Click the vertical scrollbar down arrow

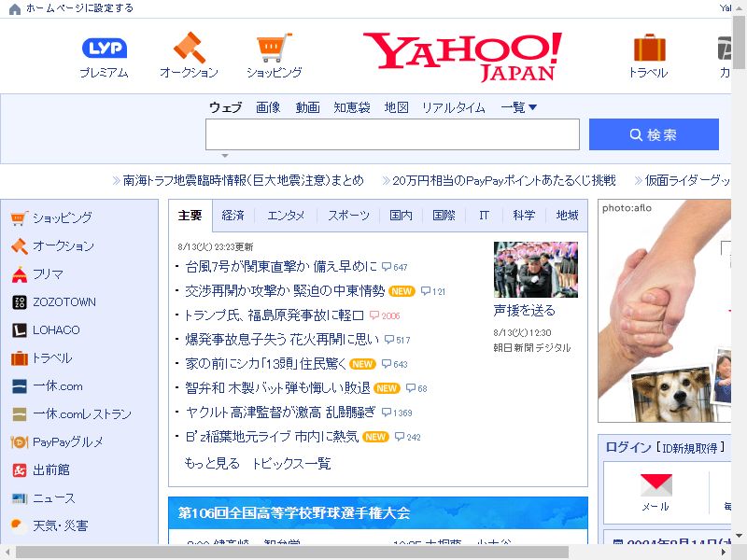[740, 536]
